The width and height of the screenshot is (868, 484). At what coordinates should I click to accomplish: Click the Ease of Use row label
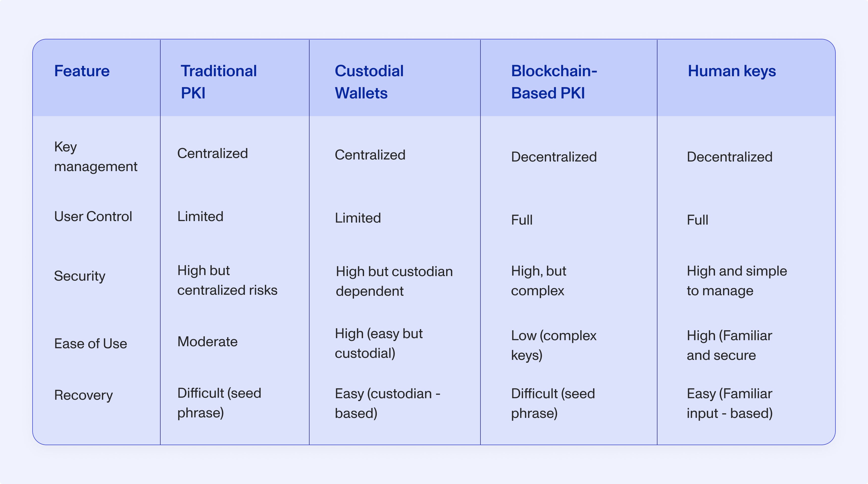pos(91,343)
